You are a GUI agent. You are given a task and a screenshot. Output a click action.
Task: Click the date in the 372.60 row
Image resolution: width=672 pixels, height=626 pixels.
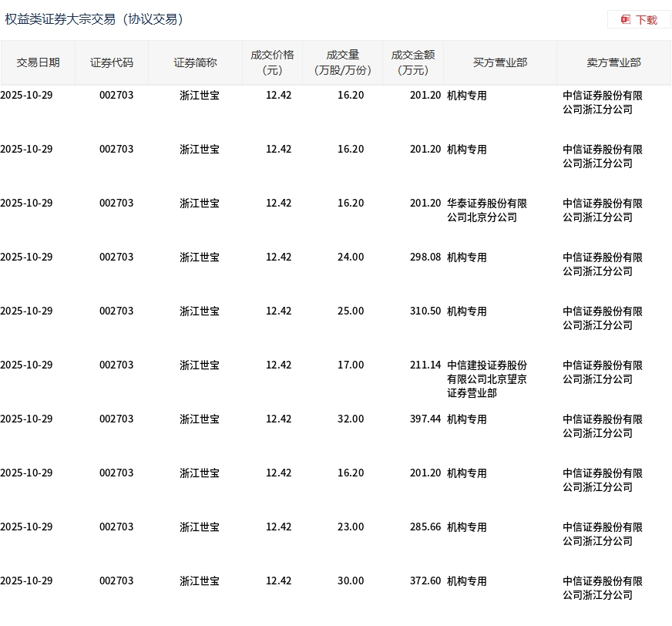26,581
